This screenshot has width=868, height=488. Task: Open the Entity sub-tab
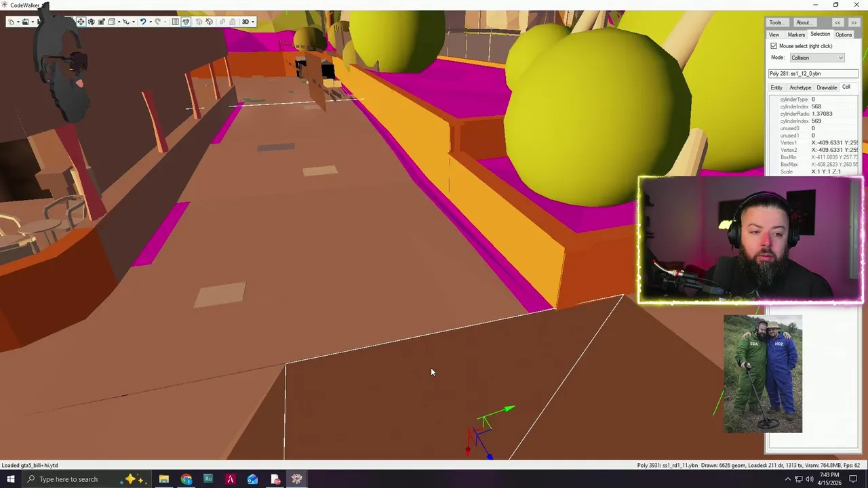pos(776,87)
